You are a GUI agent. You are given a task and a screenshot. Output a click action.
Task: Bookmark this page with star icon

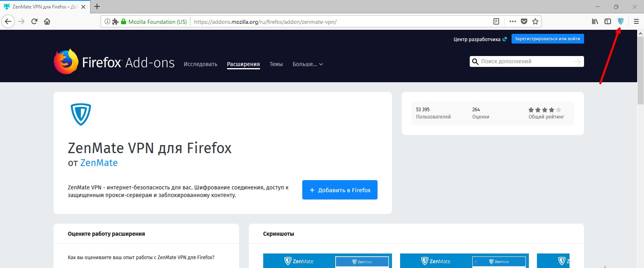click(535, 21)
